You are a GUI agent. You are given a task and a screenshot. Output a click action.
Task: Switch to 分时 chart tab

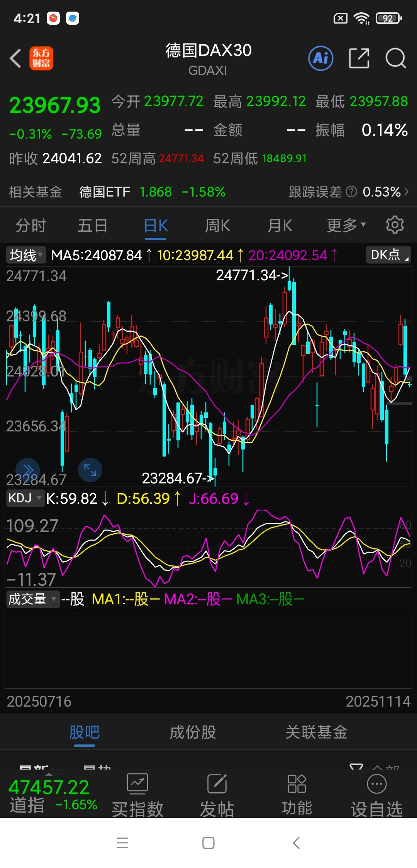click(x=31, y=225)
